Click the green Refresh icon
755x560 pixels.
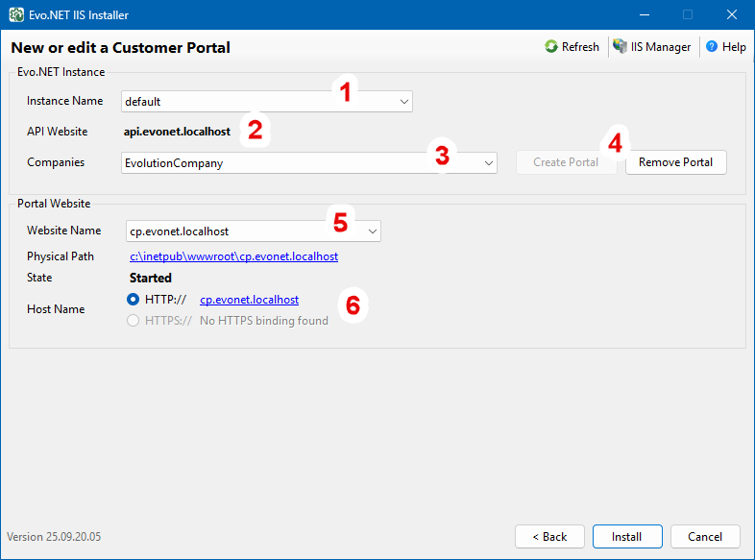[x=551, y=47]
